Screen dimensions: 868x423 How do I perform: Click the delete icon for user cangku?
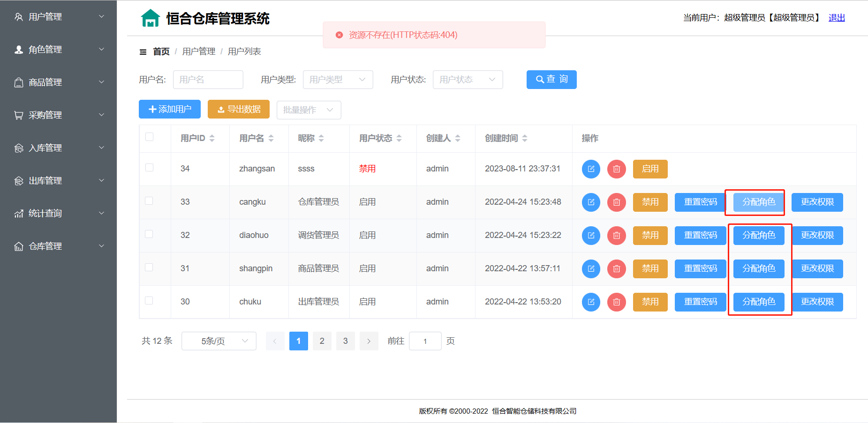click(x=617, y=202)
